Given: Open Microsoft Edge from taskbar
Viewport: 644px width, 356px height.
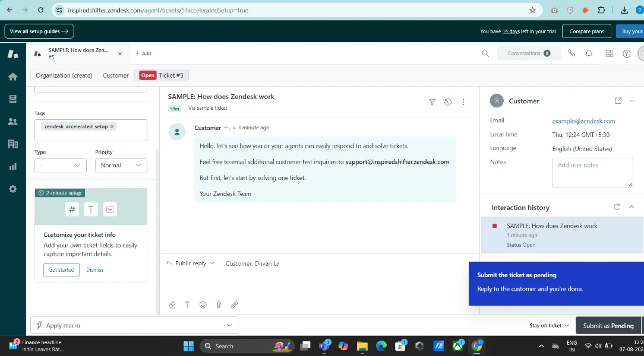Looking at the screenshot, I should 381,346.
